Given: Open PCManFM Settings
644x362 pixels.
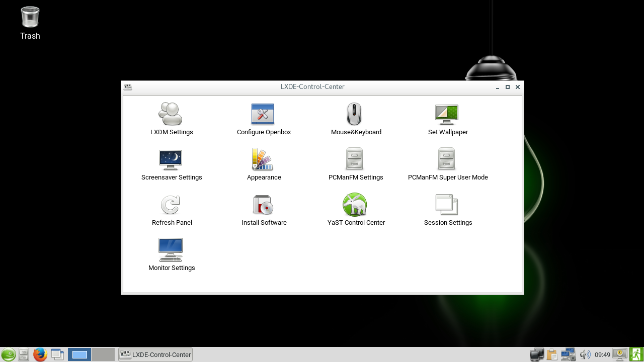Looking at the screenshot, I should click(x=354, y=159).
